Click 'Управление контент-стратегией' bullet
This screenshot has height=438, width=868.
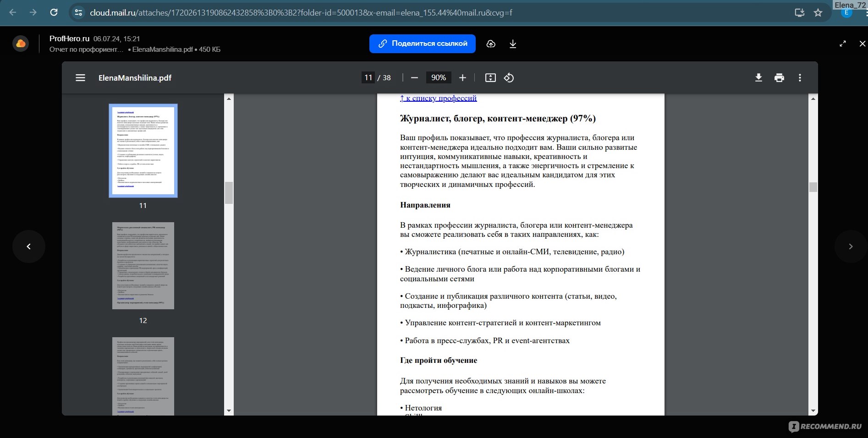pyautogui.click(x=500, y=323)
